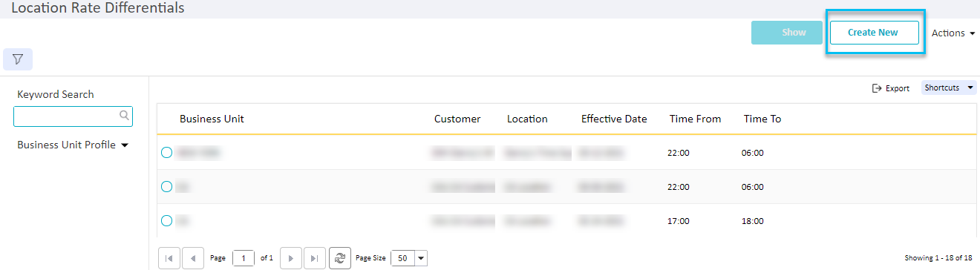Click the page number input box
The width and height of the screenshot is (980, 270).
coord(244,258)
